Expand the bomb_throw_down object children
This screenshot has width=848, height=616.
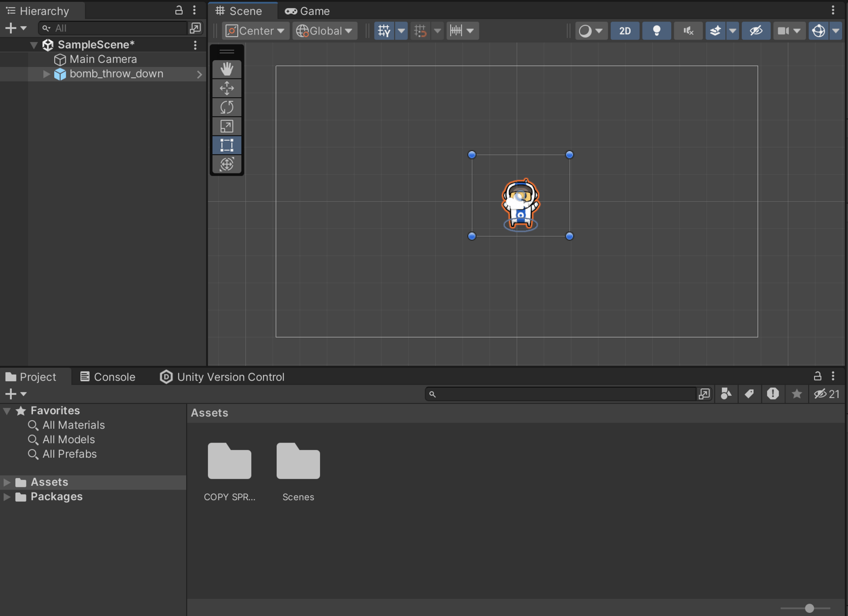46,74
